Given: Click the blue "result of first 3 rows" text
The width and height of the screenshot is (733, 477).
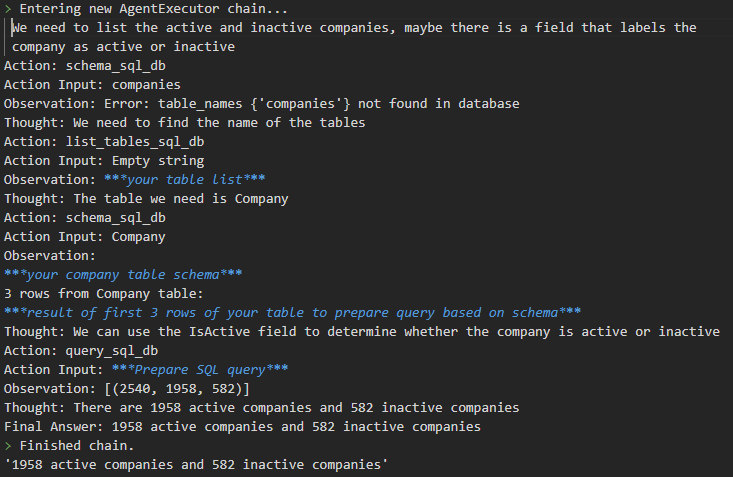Looking at the screenshot, I should 292,313.
